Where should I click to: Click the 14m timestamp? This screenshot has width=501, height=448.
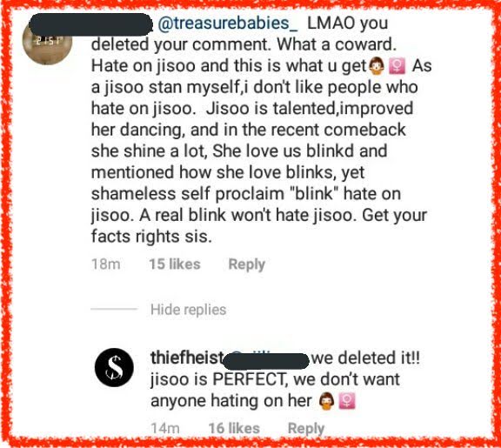tap(165, 429)
